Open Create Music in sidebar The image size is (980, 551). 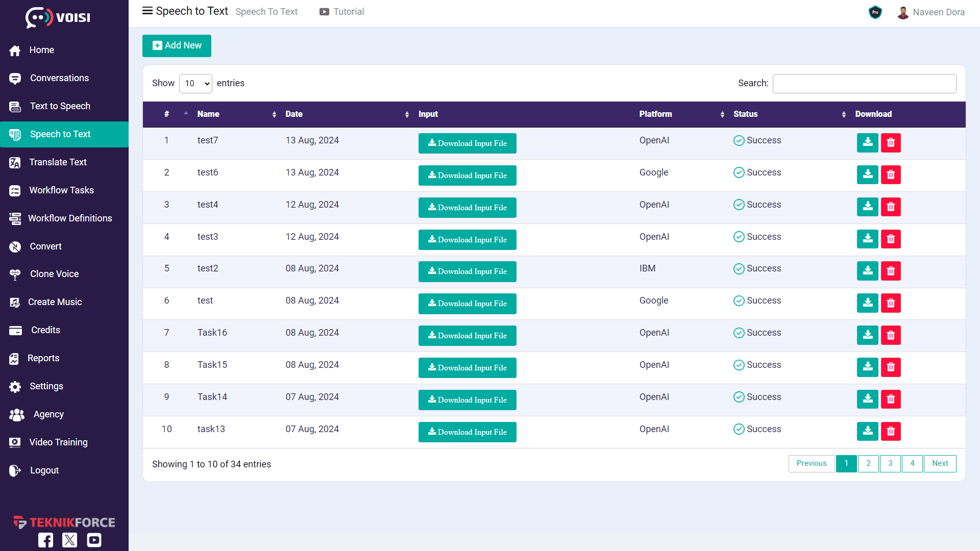click(x=55, y=302)
